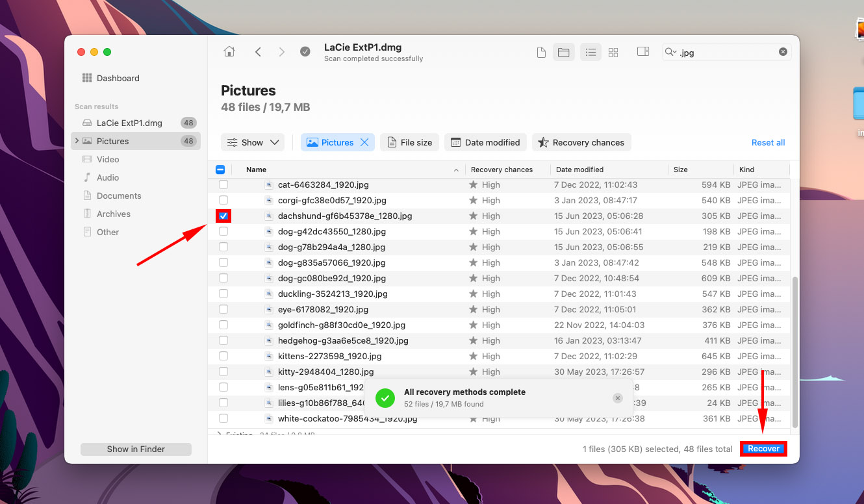Image resolution: width=864 pixels, height=504 pixels.
Task: Check the kittens-2273598_1920.jpg checkbox
Action: point(223,356)
